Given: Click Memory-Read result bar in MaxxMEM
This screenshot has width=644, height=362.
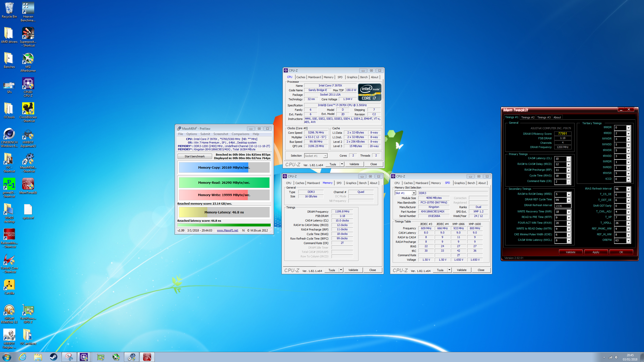Looking at the screenshot, I should tap(224, 183).
